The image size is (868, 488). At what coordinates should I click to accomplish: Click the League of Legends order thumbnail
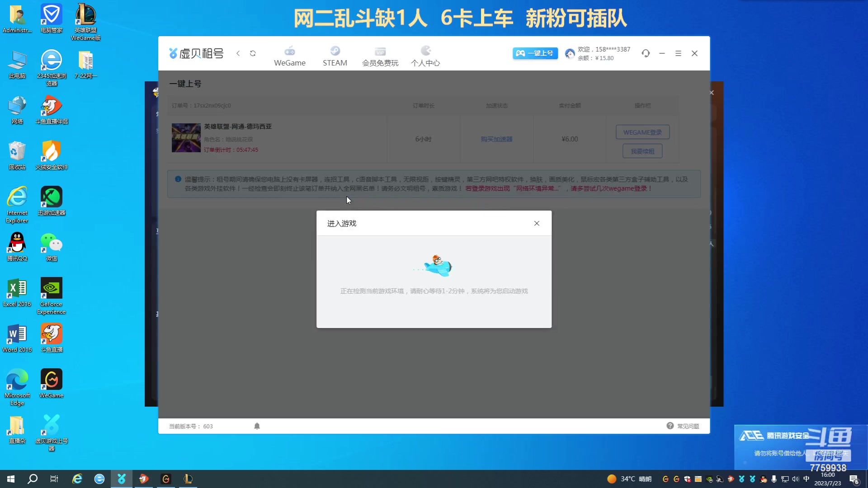186,138
